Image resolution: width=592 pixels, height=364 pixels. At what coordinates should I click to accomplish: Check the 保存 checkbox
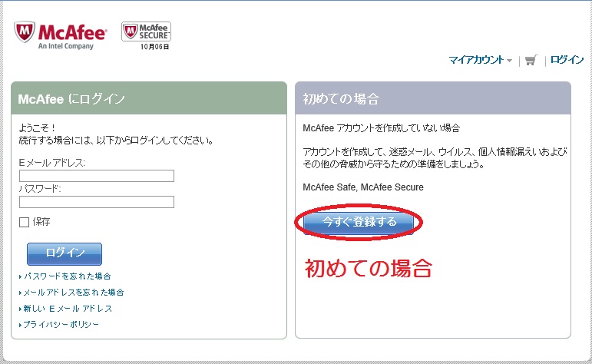[x=24, y=222]
